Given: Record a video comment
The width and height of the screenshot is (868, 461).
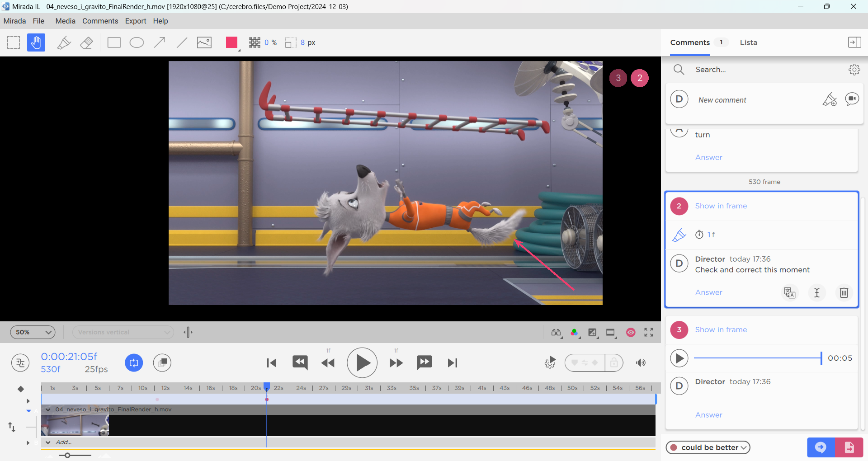Looking at the screenshot, I should click(852, 99).
